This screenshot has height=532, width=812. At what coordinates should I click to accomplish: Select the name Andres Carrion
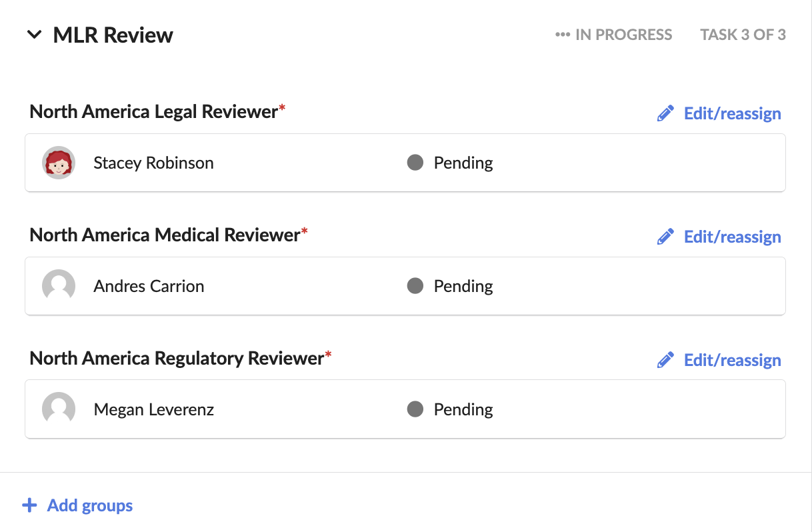coord(149,286)
